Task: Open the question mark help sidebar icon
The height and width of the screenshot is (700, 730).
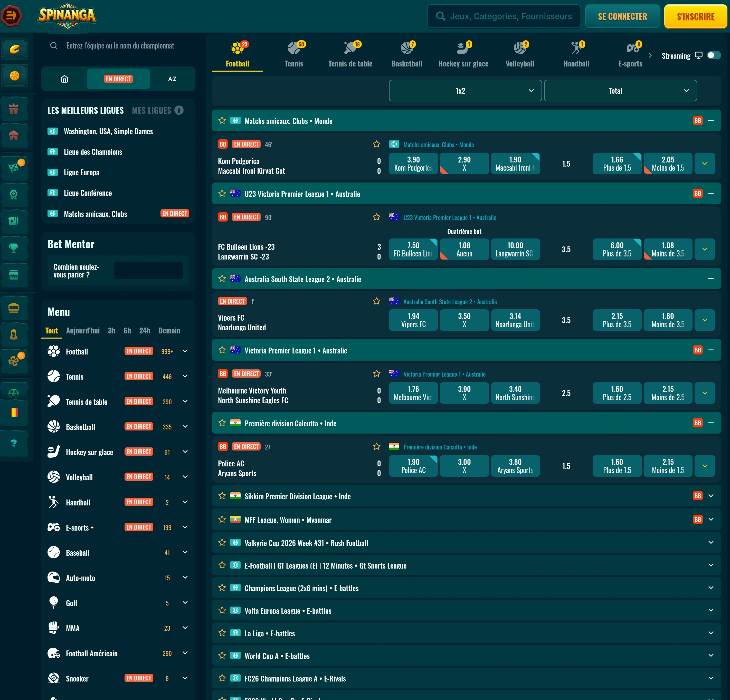Action: [x=14, y=443]
